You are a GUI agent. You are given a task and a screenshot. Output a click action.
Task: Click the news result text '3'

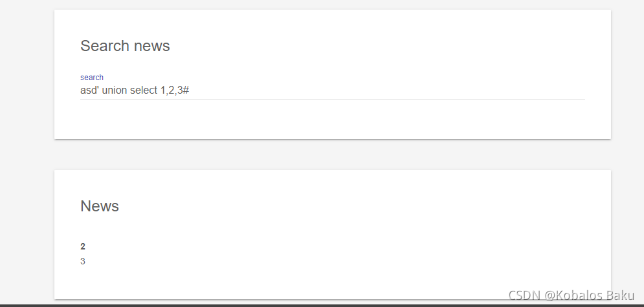pos(83,261)
